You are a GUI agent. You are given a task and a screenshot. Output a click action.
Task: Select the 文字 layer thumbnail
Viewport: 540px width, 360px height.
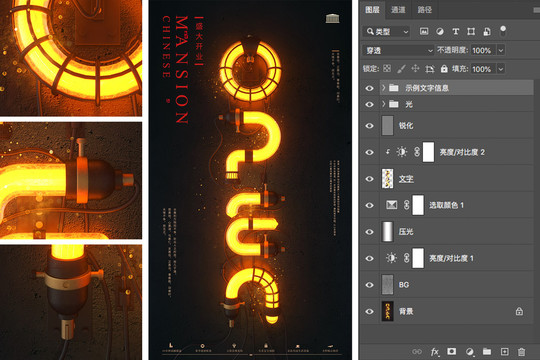387,178
